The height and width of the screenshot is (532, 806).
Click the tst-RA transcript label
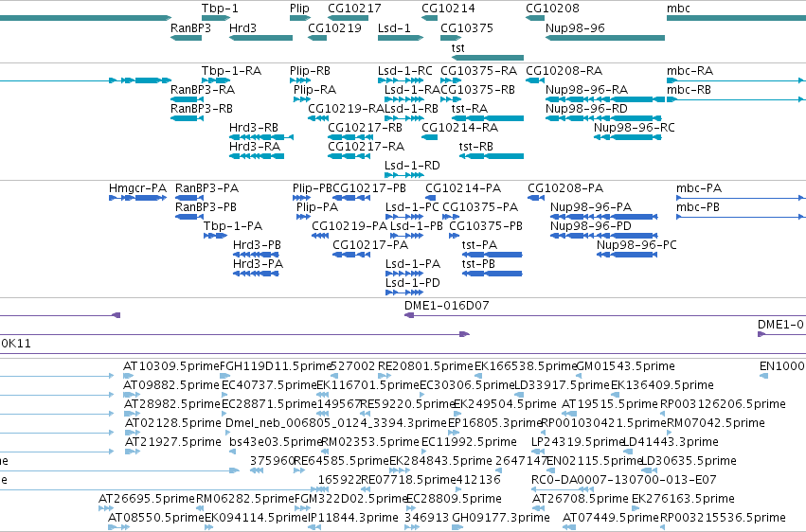tap(470, 108)
